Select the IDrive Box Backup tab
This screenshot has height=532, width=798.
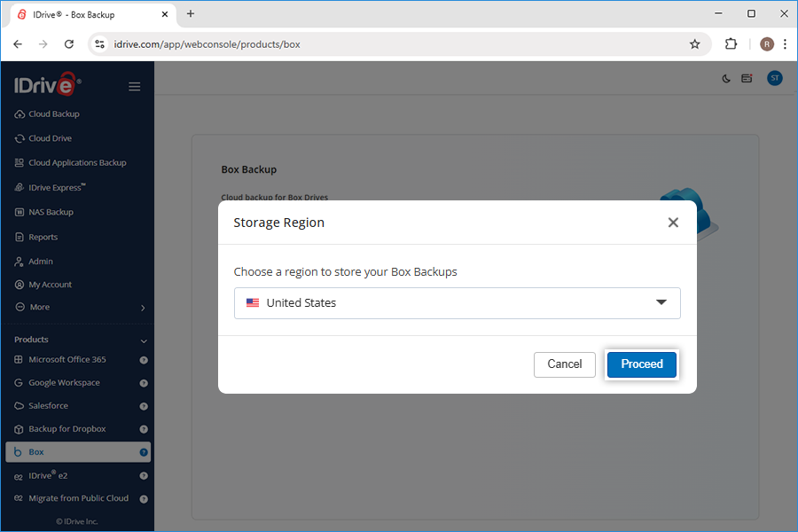coord(93,15)
